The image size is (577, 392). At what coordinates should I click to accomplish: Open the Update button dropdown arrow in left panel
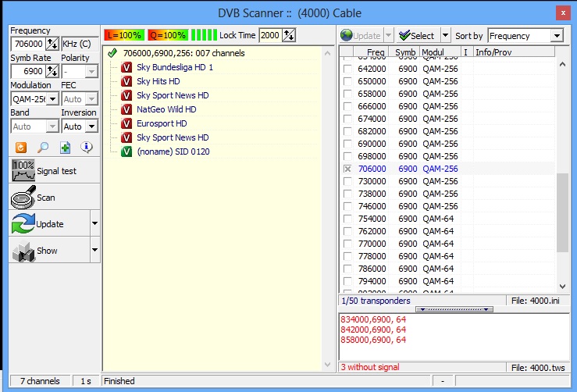[x=95, y=223]
